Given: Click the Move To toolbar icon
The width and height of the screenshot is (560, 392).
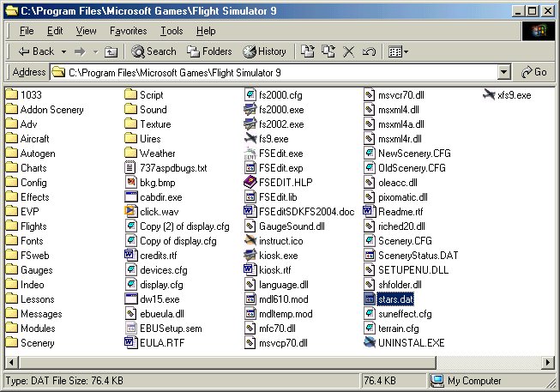Looking at the screenshot, I should tap(308, 51).
